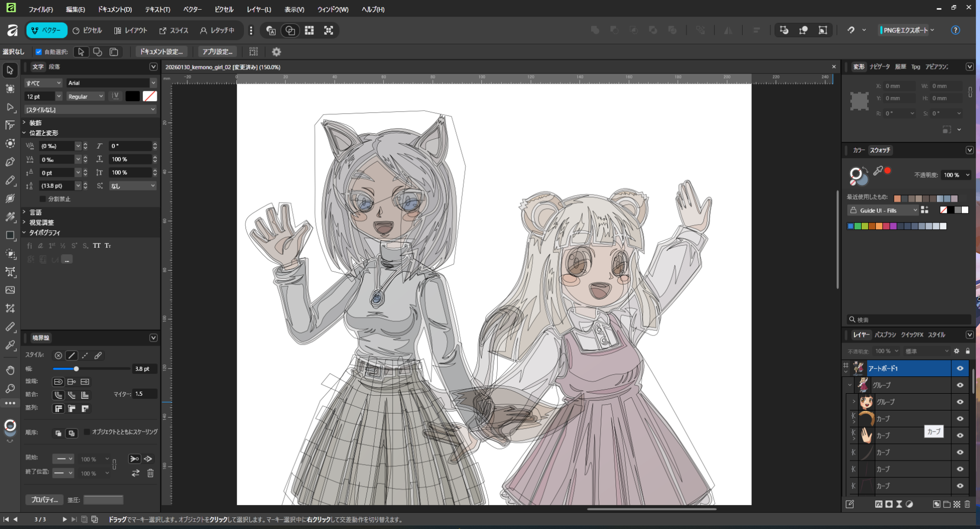Select the Hand pan tool
This screenshot has width=980, height=529.
[x=10, y=370]
